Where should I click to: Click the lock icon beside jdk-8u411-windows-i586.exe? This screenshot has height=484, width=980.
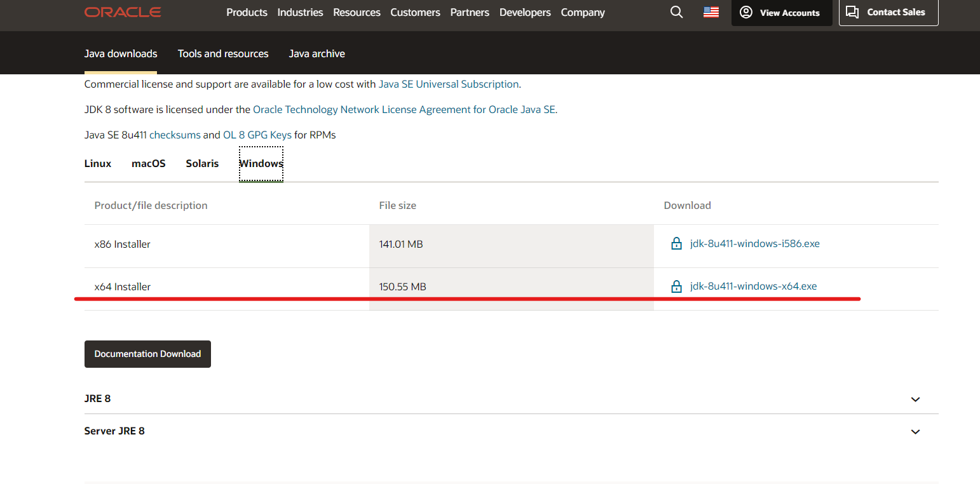pos(677,244)
